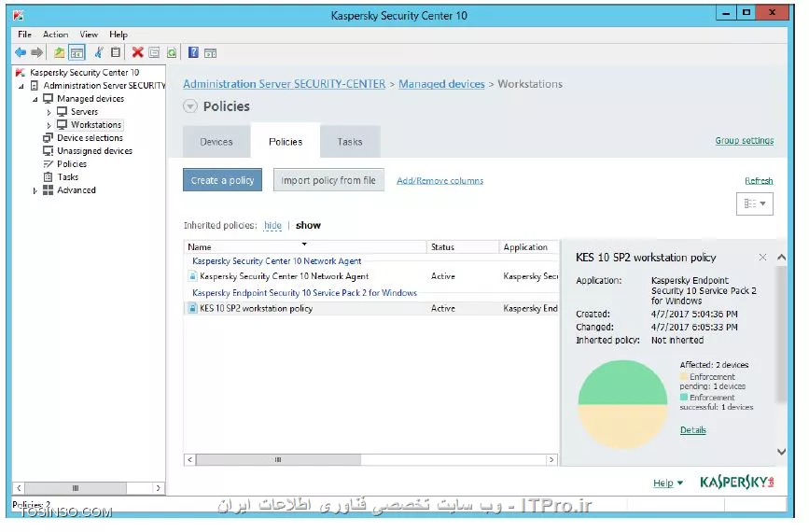The width and height of the screenshot is (809, 532).
Task: Open the File menu
Action: [x=24, y=35]
